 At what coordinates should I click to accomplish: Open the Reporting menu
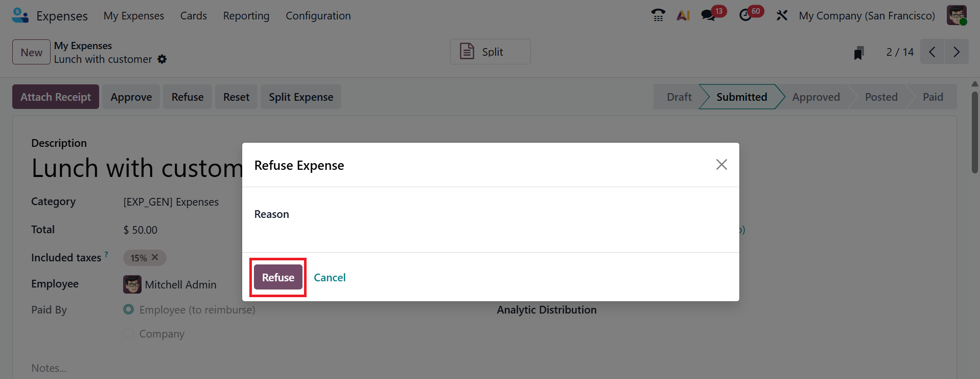(x=246, y=16)
